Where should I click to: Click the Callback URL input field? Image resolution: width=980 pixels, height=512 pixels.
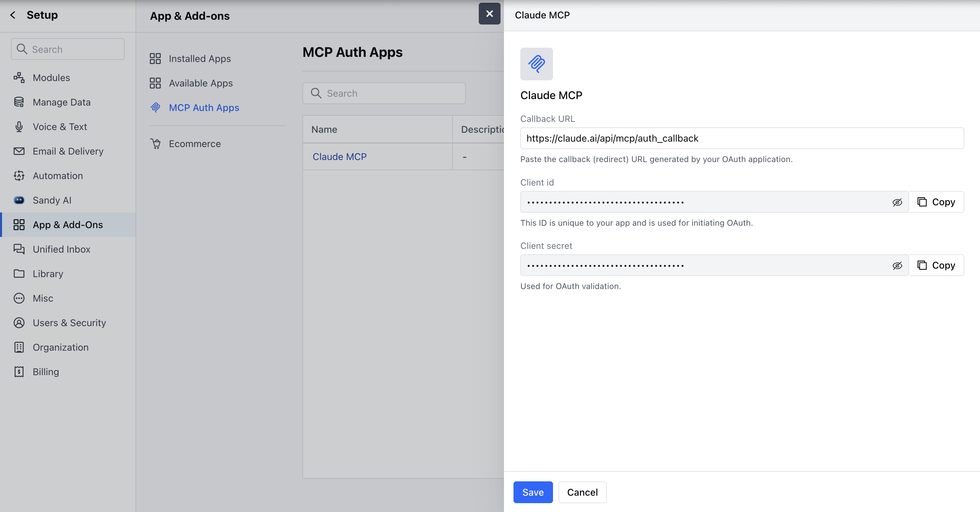click(x=742, y=138)
